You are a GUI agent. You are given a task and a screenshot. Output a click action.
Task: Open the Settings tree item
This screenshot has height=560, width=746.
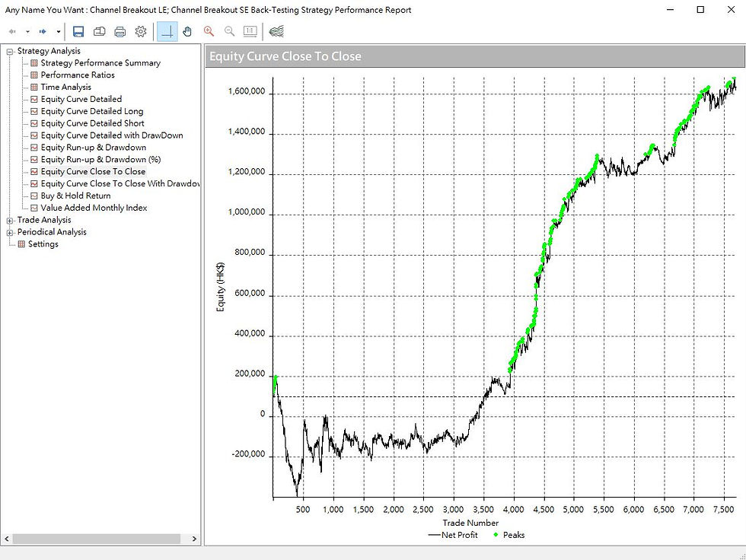click(43, 244)
